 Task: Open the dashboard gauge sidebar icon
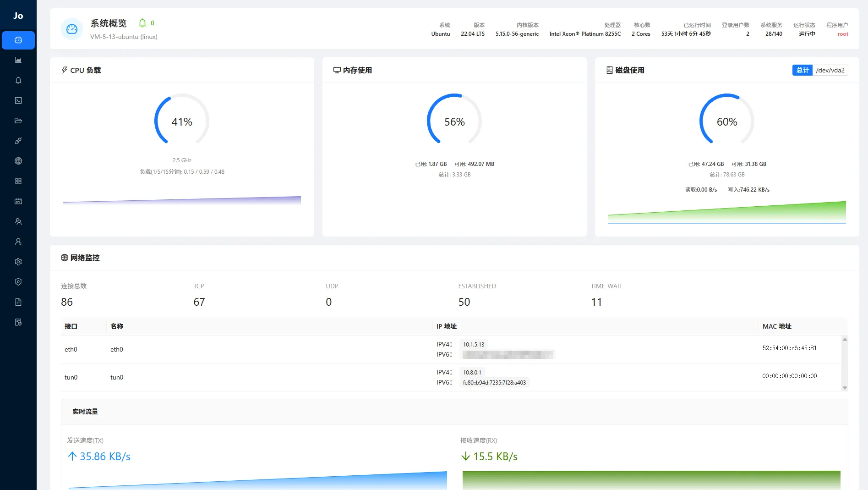[18, 40]
